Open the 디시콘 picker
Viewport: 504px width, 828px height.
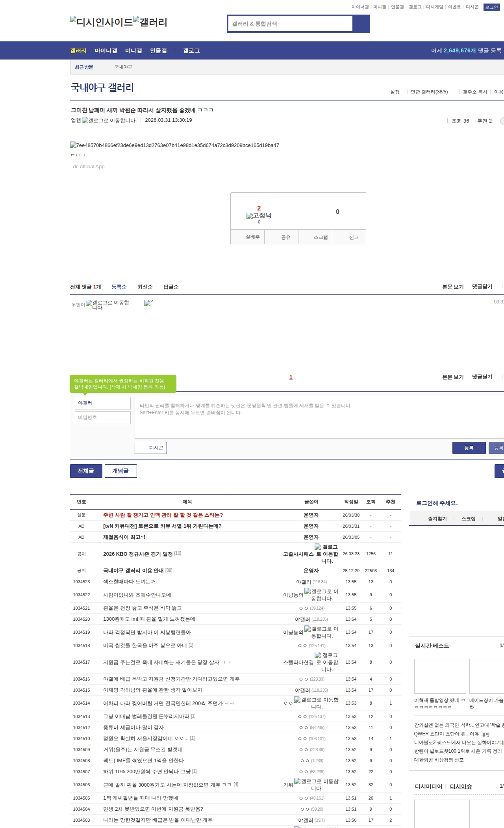(x=151, y=448)
